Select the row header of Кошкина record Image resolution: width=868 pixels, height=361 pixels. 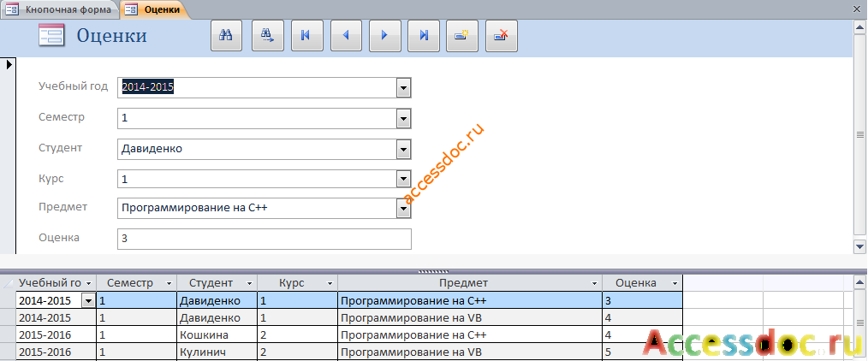click(x=8, y=335)
